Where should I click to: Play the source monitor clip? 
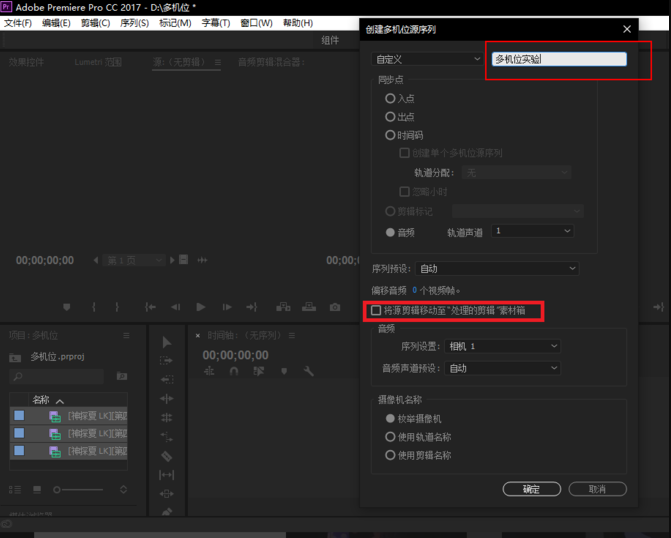click(x=201, y=307)
